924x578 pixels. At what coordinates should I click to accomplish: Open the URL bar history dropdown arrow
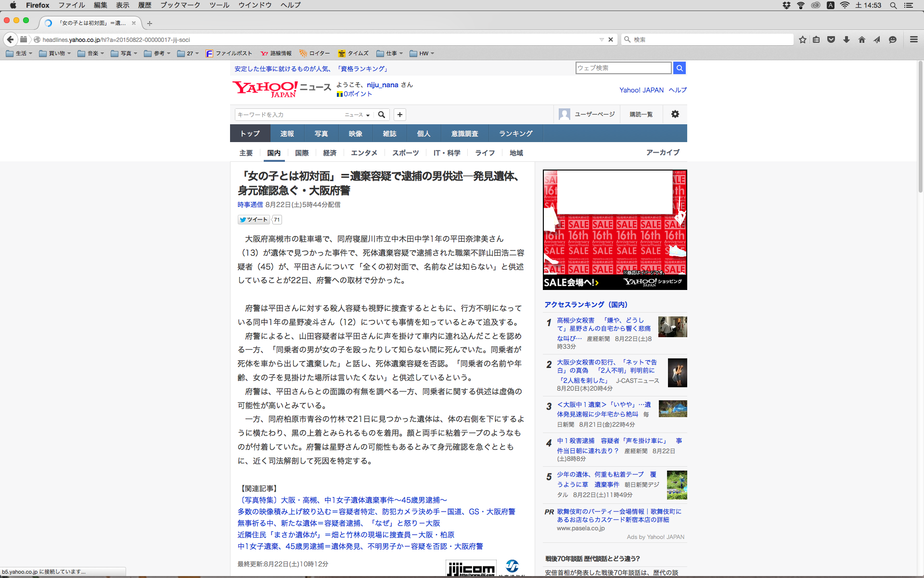point(602,39)
